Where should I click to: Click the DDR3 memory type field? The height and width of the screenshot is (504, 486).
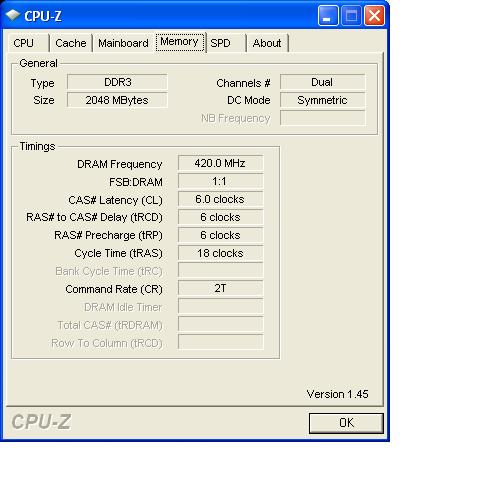(x=117, y=82)
